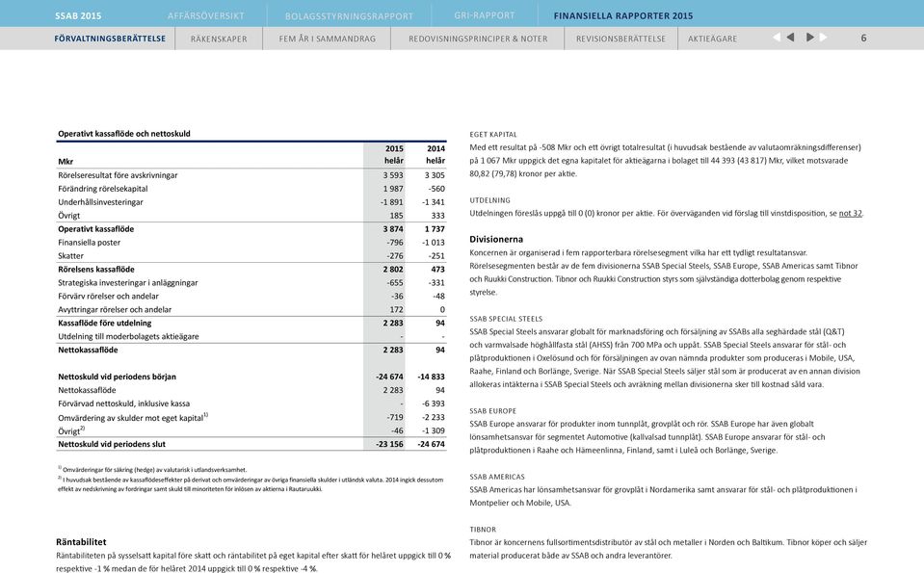
Task: Click the 'Underhållsinvesteringar' row label
Action: point(101,202)
